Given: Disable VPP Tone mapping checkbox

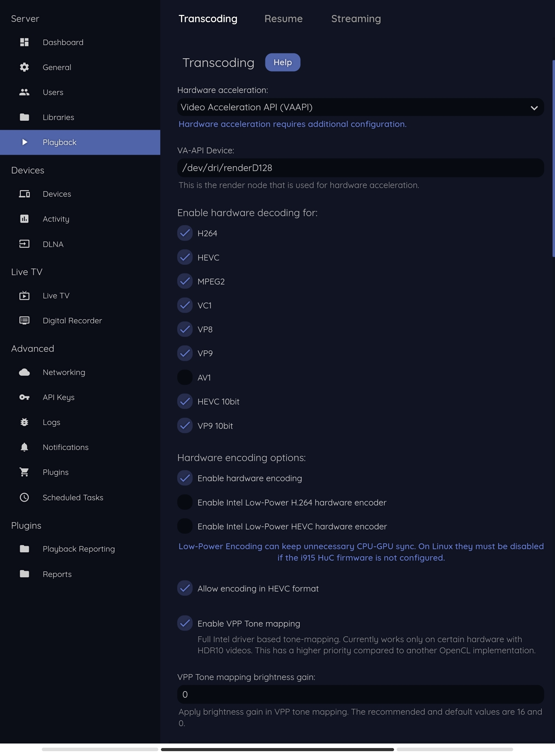Looking at the screenshot, I should click(185, 623).
